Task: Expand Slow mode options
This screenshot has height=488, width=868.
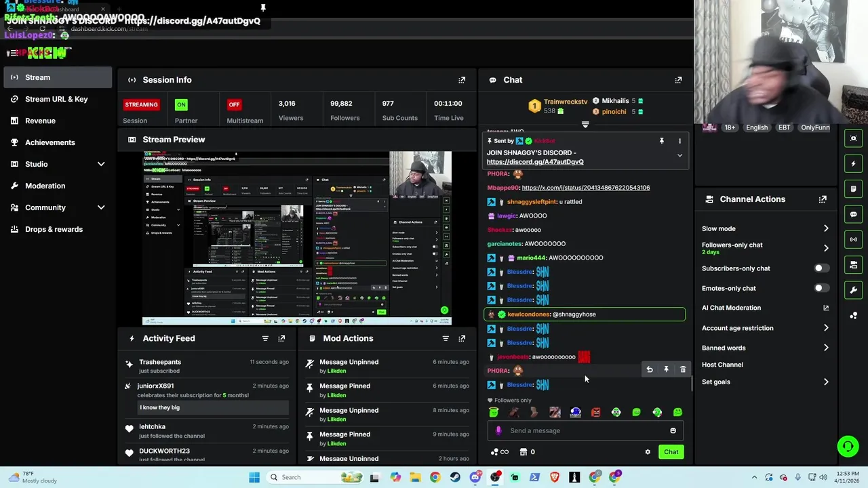Action: 825,228
